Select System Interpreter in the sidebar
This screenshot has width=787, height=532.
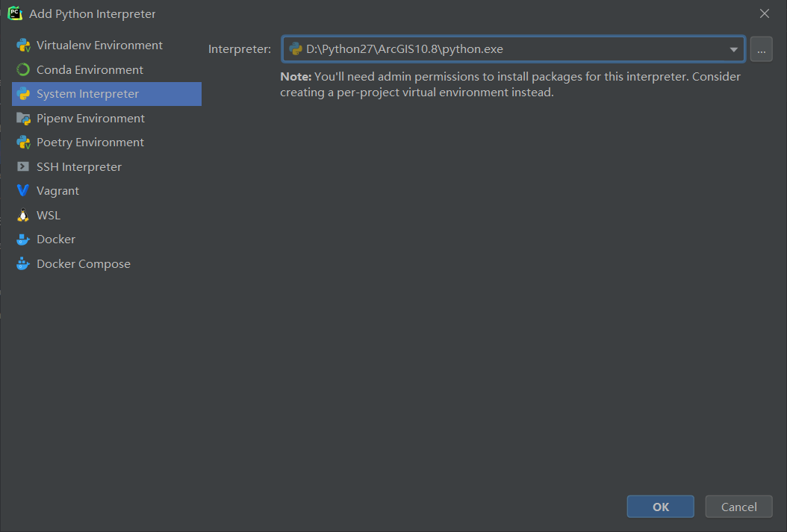tap(87, 94)
